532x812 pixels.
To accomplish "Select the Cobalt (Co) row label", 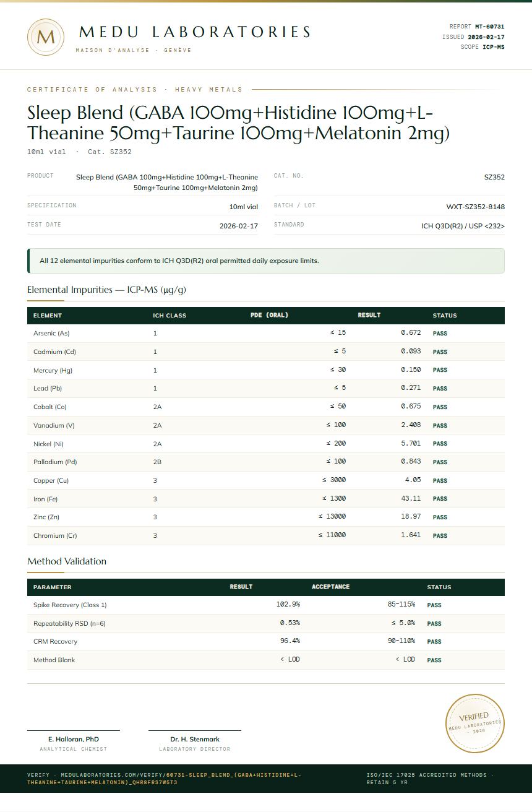I will pyautogui.click(x=50, y=407).
